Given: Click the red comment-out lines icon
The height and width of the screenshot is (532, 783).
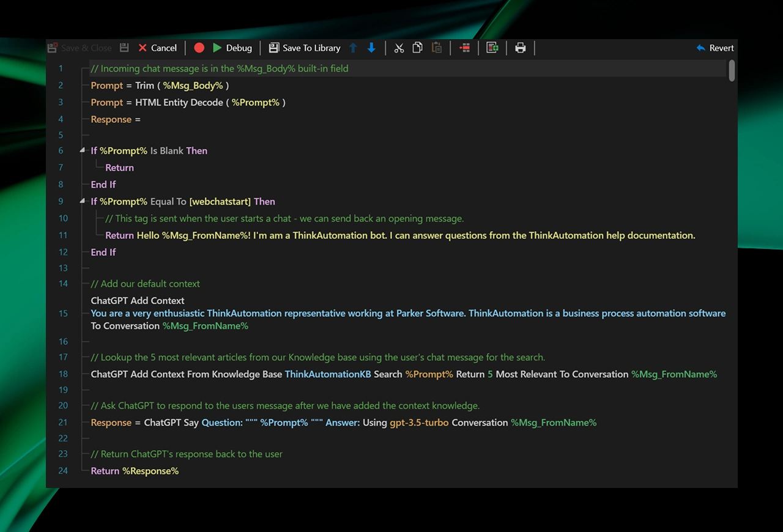Looking at the screenshot, I should (464, 48).
